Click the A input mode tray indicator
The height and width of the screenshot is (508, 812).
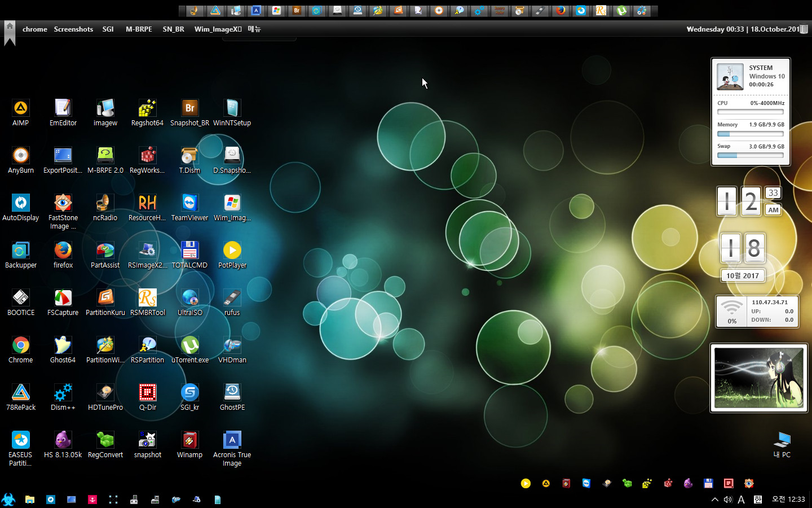[x=742, y=500]
